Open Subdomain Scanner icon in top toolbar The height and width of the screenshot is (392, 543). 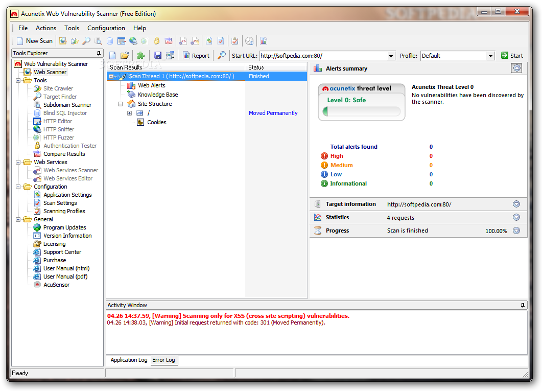point(99,41)
